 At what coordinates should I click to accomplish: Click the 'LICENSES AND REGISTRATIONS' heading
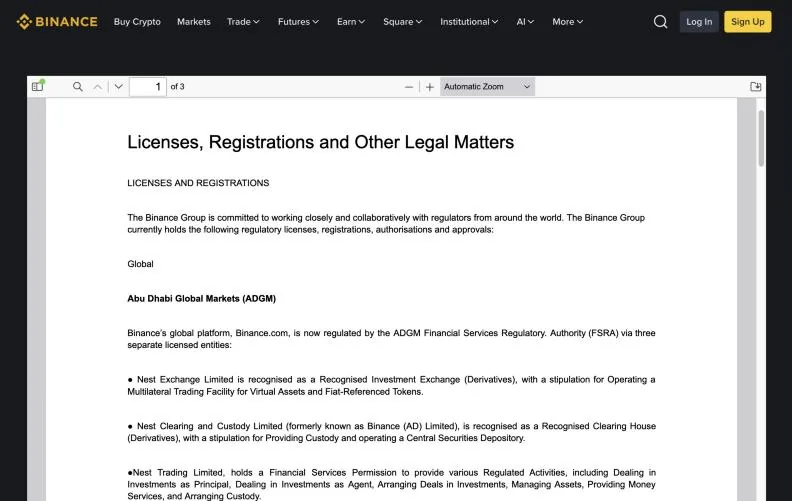[198, 183]
